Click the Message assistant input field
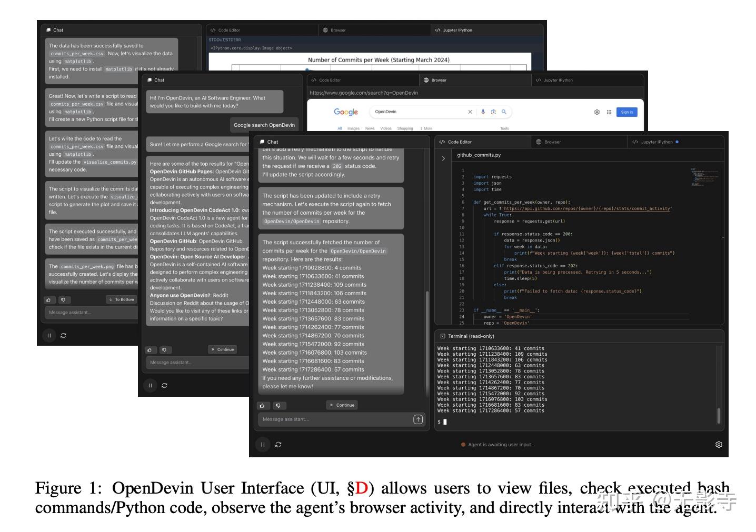756x532 pixels. [x=316, y=419]
